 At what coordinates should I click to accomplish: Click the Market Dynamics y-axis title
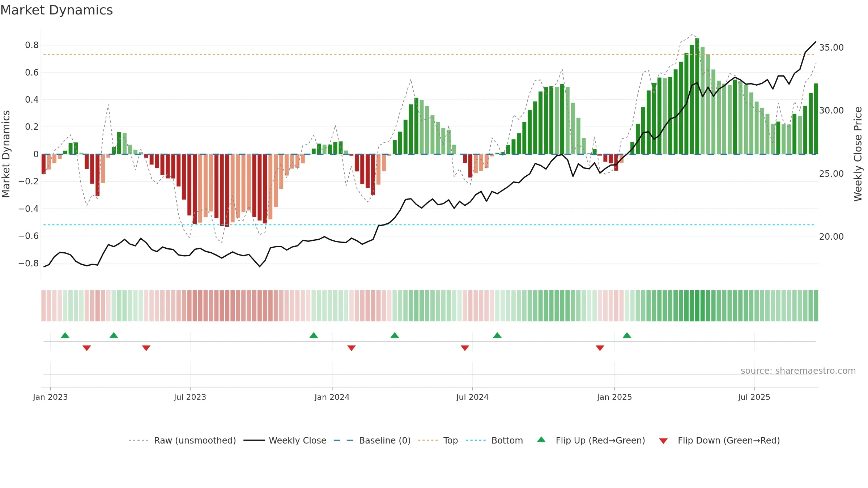6,154
